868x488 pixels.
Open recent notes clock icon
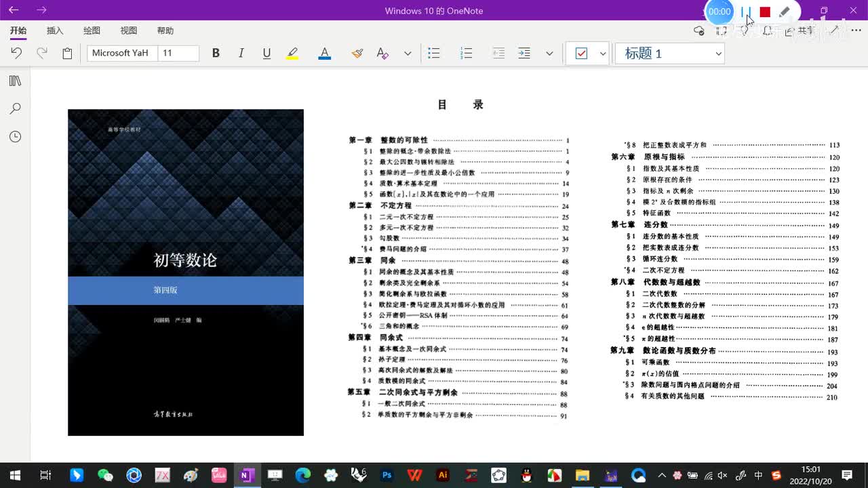[15, 137]
